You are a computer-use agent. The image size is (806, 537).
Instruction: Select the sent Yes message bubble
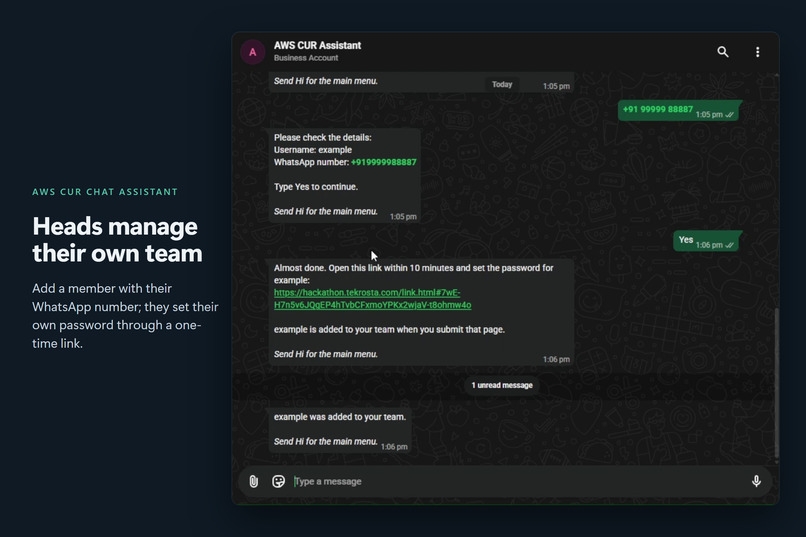point(706,241)
